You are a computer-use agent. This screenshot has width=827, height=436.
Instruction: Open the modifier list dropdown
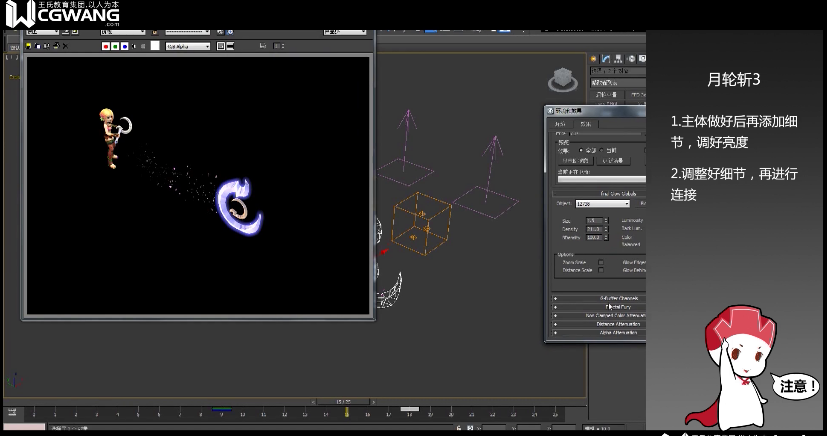(x=618, y=83)
